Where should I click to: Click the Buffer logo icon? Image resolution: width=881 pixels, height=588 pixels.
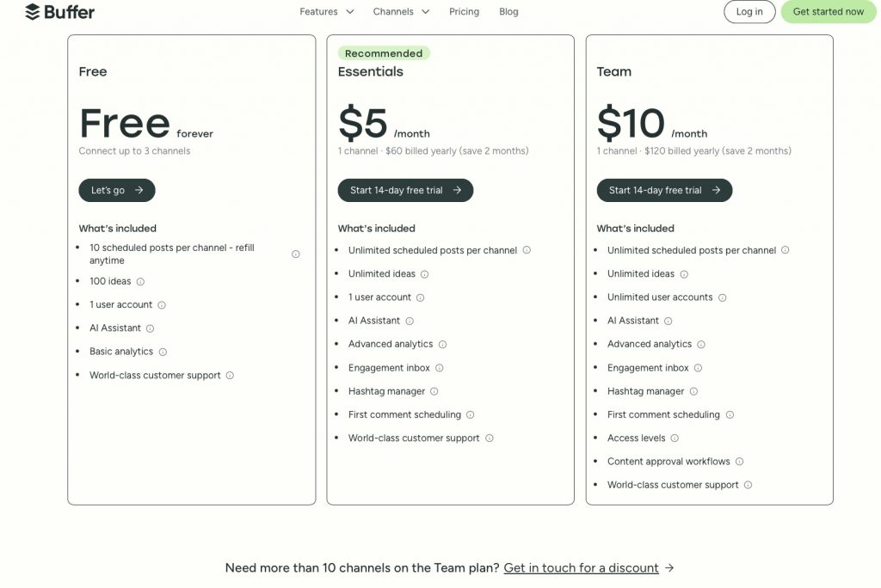tap(33, 12)
